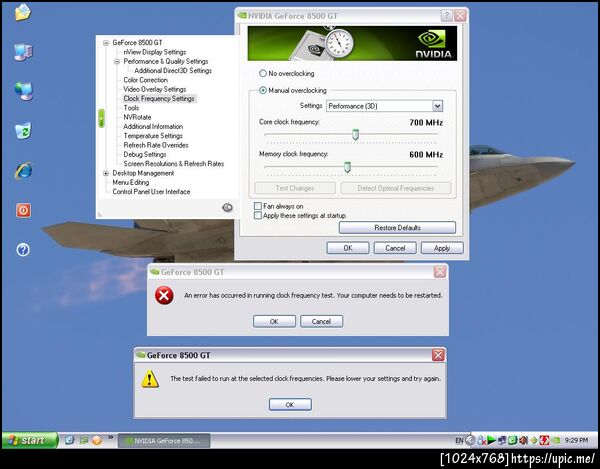Viewport: 600px width, 469px height.
Task: Select Screen Resolutions & Refresh Rates
Action: (173, 164)
